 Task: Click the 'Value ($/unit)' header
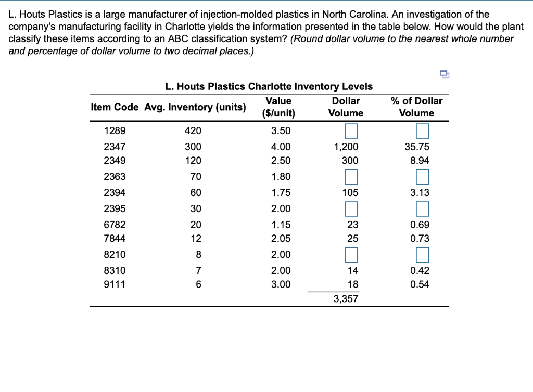click(278, 107)
